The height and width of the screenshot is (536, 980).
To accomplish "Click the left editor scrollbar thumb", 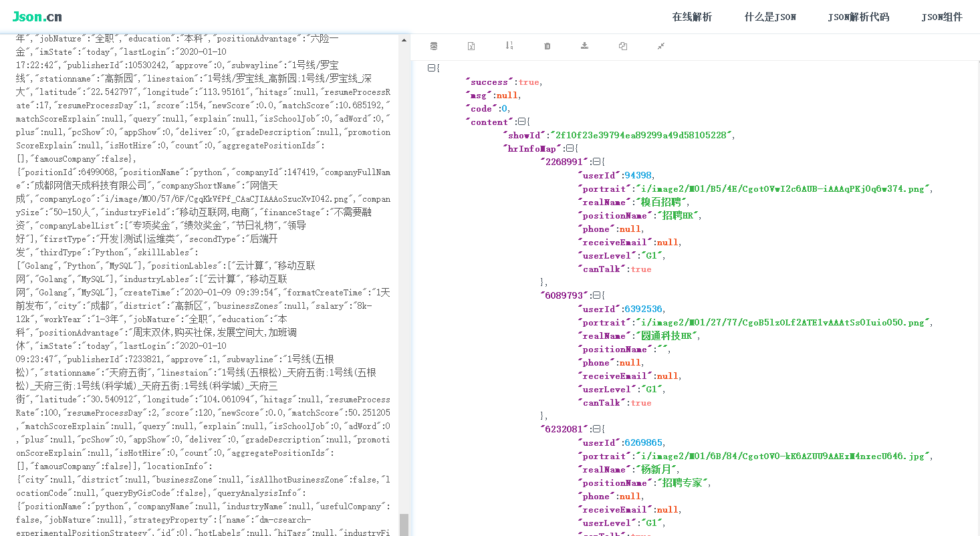I will pos(404,524).
